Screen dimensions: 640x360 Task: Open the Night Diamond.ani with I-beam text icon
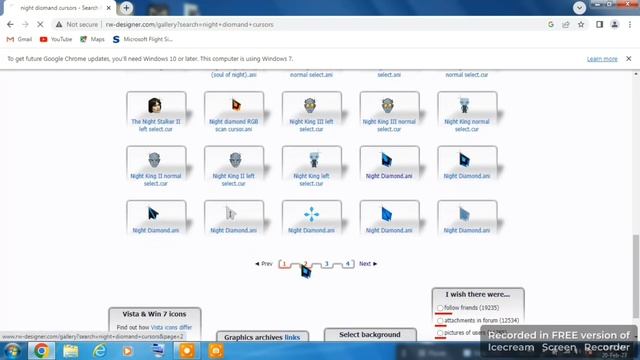(x=234, y=218)
